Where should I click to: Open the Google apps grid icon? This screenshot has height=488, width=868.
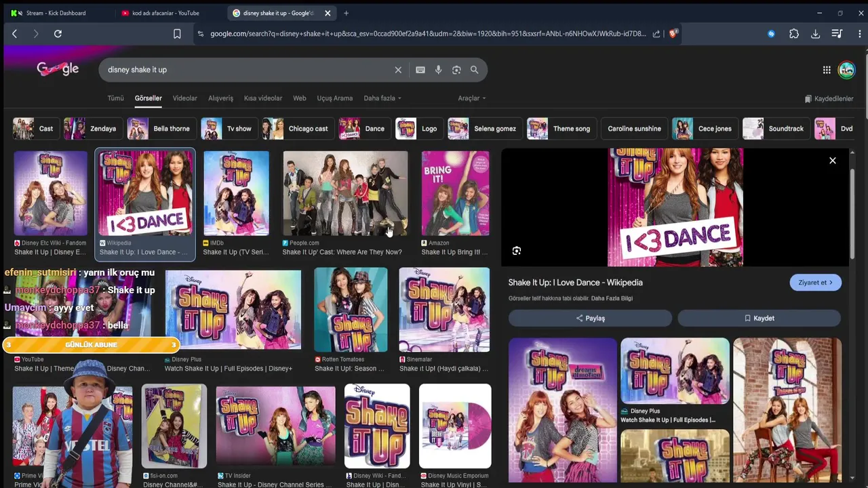tap(827, 70)
